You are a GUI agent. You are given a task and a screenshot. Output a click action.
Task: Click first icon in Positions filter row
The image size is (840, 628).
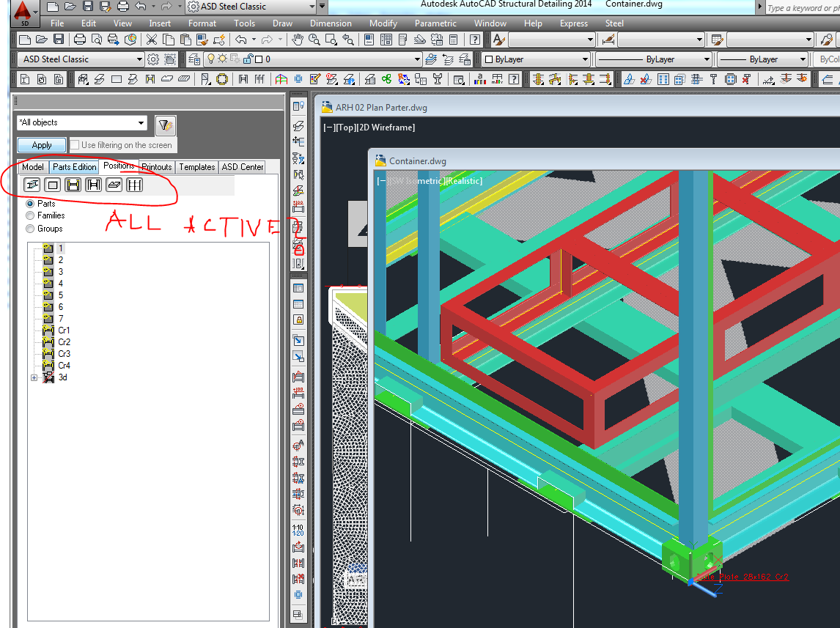(x=32, y=185)
